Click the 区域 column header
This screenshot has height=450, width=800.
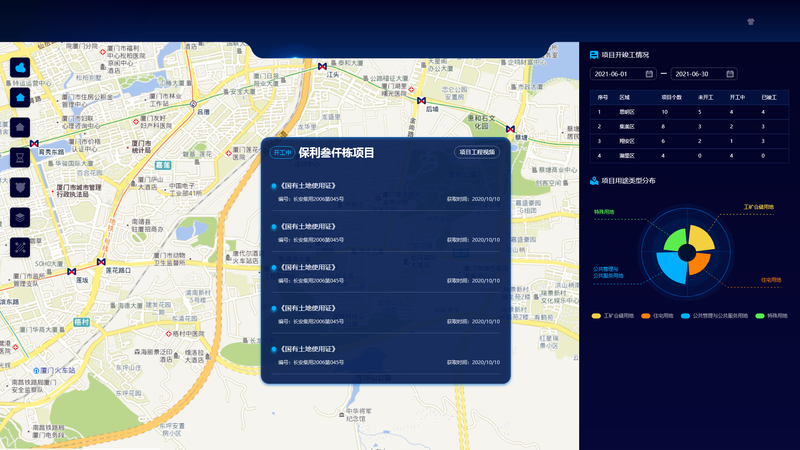(x=624, y=97)
